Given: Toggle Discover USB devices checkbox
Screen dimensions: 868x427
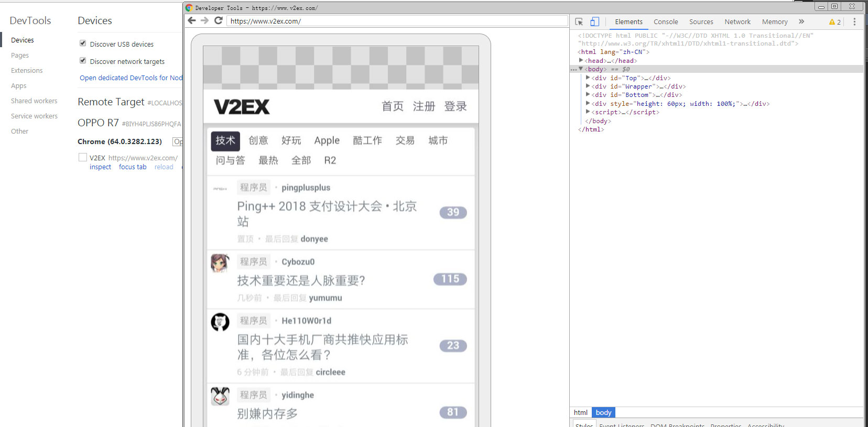Looking at the screenshot, I should [83, 43].
